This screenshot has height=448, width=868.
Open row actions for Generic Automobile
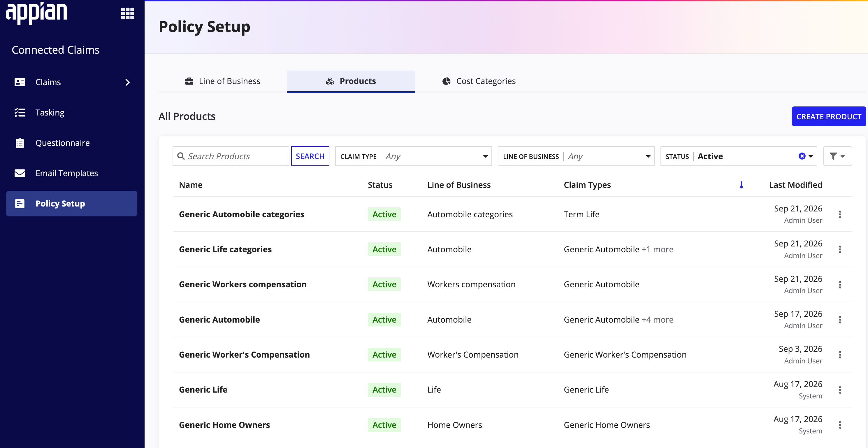tap(840, 320)
